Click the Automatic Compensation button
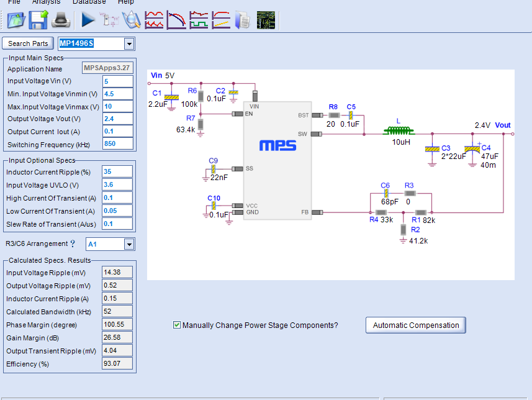 [x=416, y=325]
